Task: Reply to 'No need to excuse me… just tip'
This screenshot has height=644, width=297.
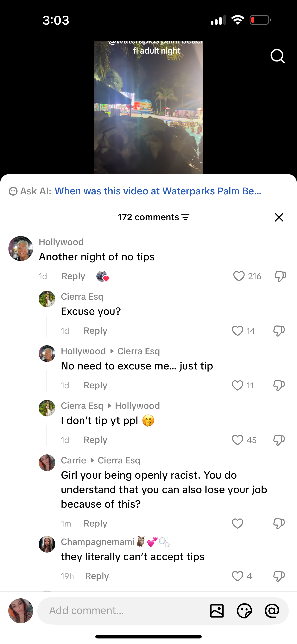Action: 96,385
